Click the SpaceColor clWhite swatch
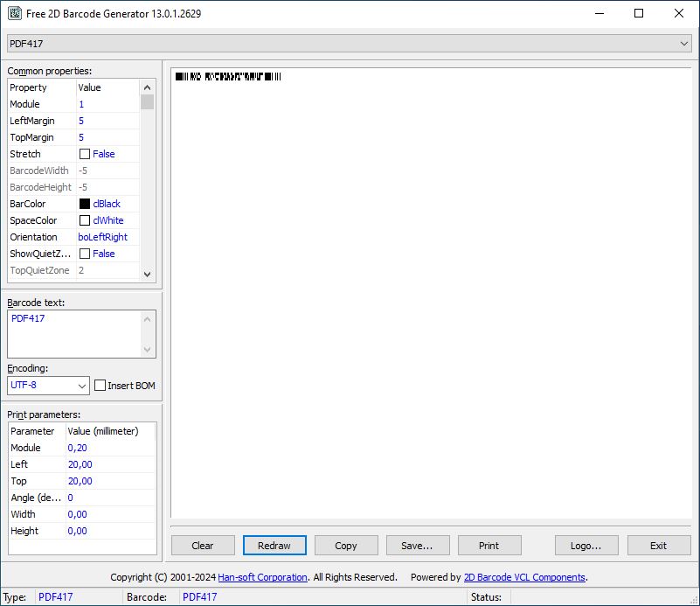700x606 pixels. click(85, 220)
